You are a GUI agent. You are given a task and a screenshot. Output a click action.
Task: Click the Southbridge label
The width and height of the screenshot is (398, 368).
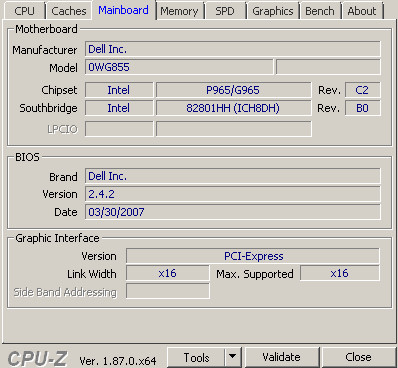[x=48, y=108]
